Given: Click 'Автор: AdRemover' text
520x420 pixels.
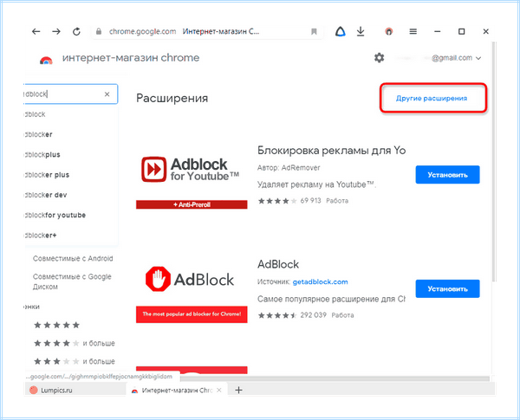Looking at the screenshot, I should pos(289,168).
